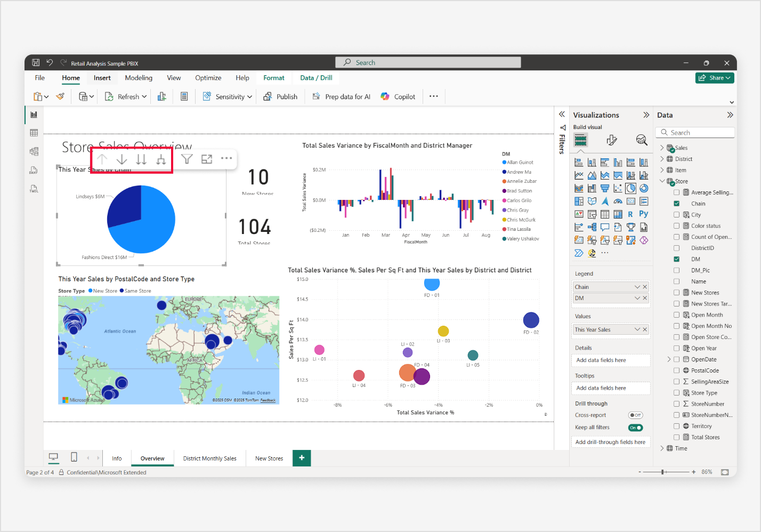This screenshot has width=761, height=532.
Task: Switch to Model view in the left sidebar
Action: point(34,151)
